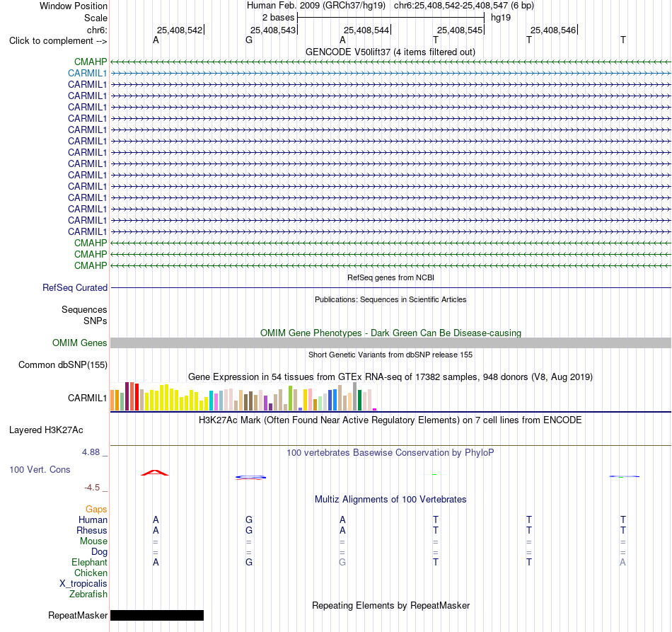Click base G in the complement sequence row
The width and height of the screenshot is (672, 632).
[x=249, y=40]
